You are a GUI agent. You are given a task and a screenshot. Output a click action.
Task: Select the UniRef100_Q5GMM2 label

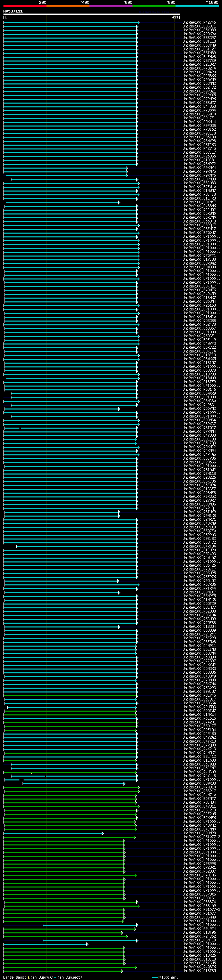pyautogui.click(x=199, y=84)
